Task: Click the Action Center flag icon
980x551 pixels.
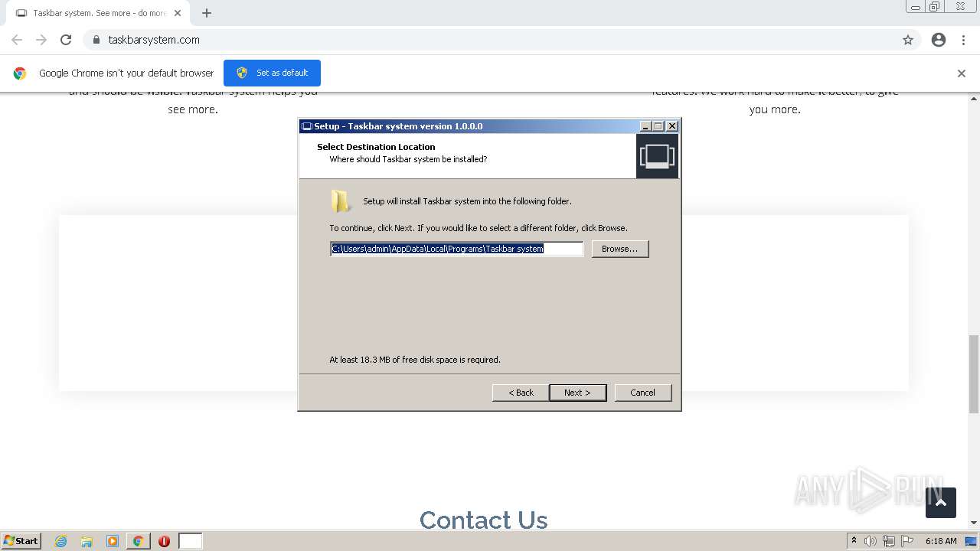Action: tap(907, 541)
